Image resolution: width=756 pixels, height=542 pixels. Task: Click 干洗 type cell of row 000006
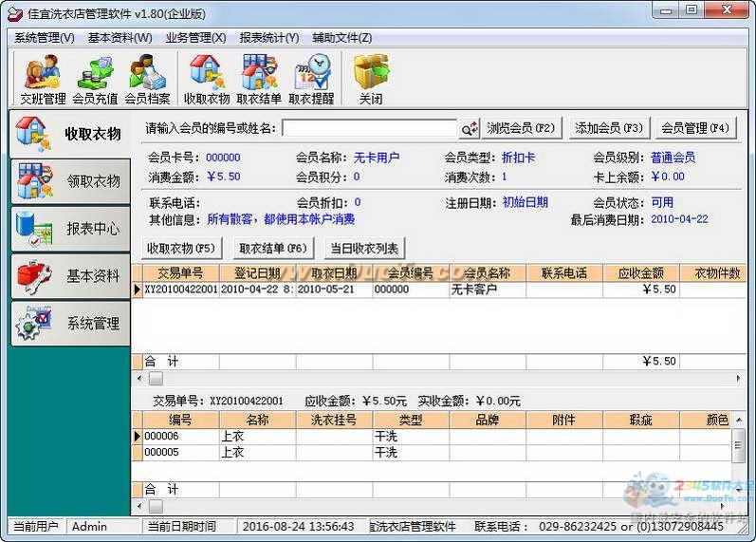click(x=411, y=437)
